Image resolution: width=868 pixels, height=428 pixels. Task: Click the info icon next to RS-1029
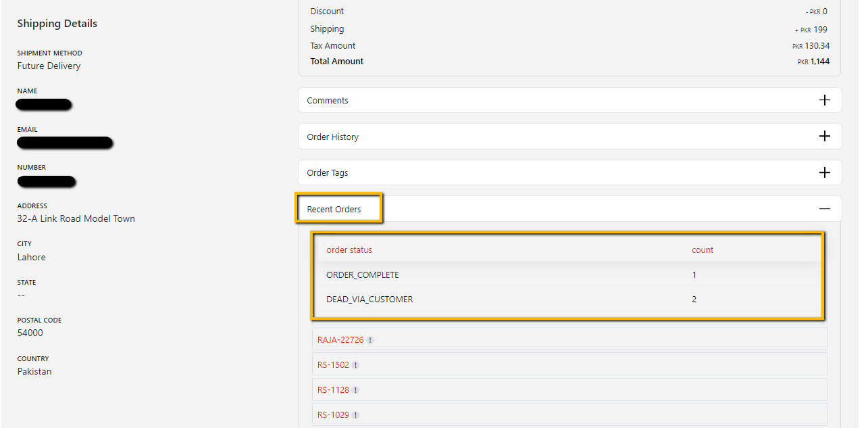pos(355,415)
